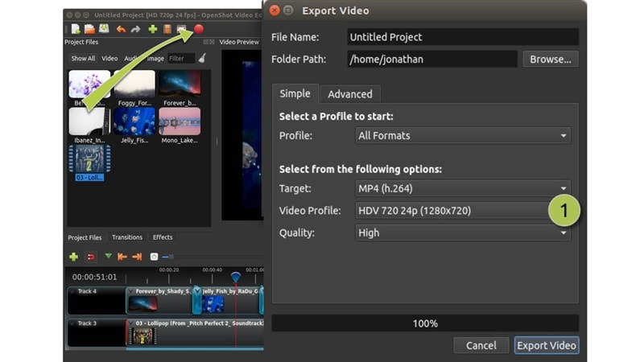Click the Export Video button

pos(547,346)
